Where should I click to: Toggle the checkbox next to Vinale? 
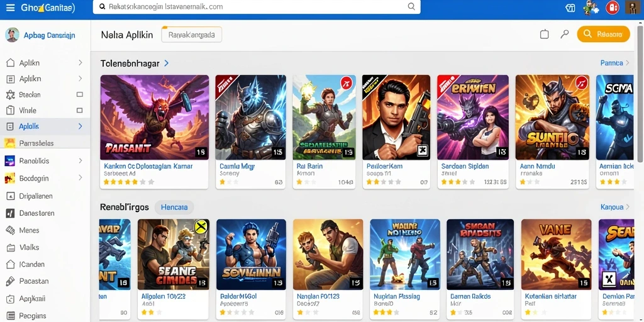pyautogui.click(x=80, y=111)
